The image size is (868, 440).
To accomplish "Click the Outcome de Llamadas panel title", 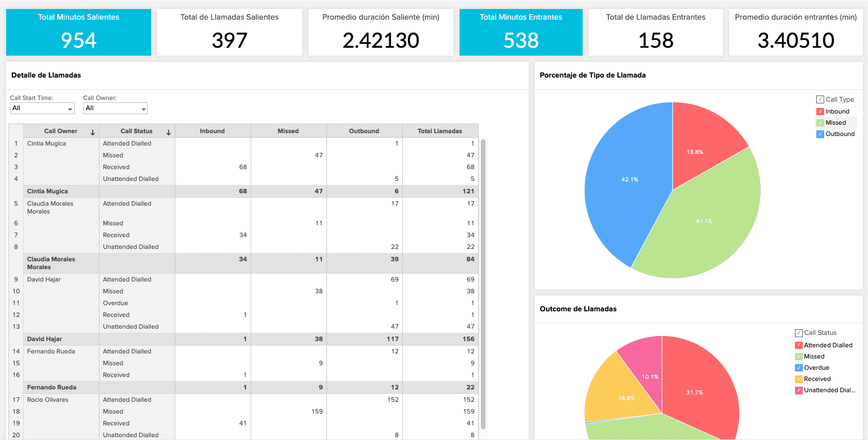I will [x=578, y=309].
